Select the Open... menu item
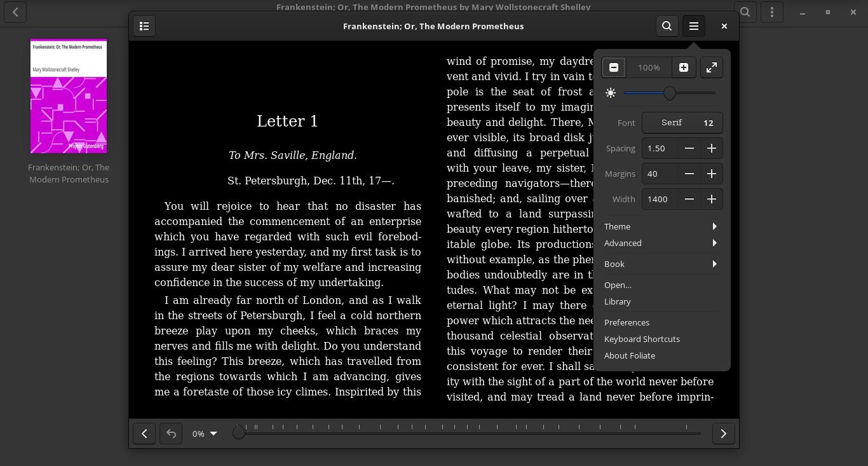This screenshot has width=868, height=466. click(x=661, y=285)
